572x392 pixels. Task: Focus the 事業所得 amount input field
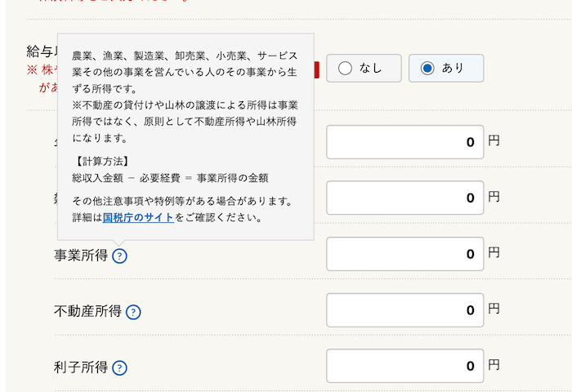click(x=404, y=254)
